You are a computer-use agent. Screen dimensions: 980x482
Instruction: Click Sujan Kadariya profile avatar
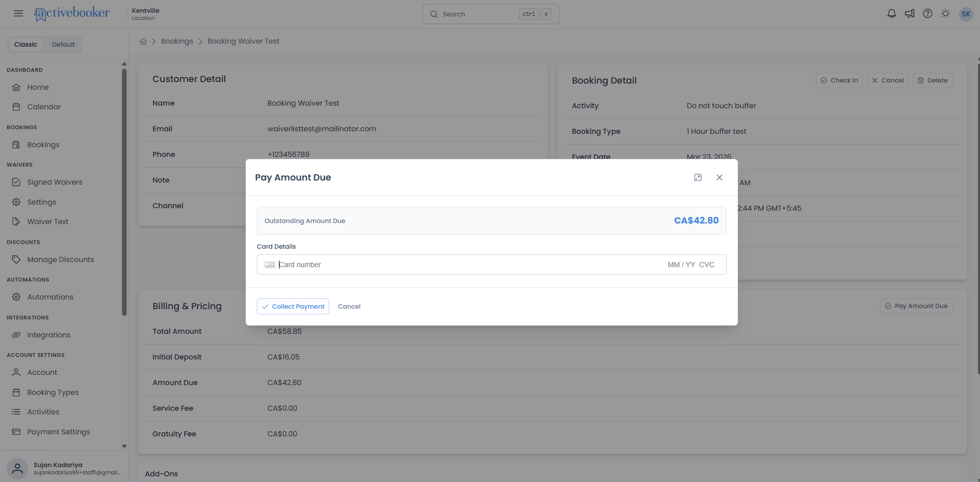click(x=17, y=469)
